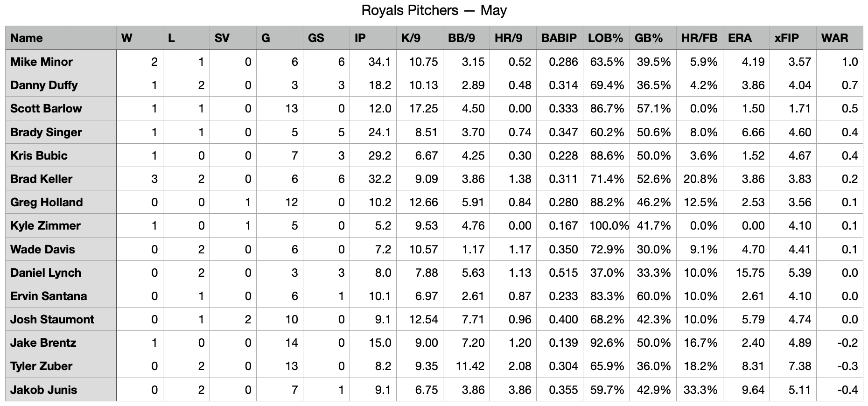The height and width of the screenshot is (406, 868).
Task: Click Greg Holland's K/9 value 12.66
Action: click(423, 202)
